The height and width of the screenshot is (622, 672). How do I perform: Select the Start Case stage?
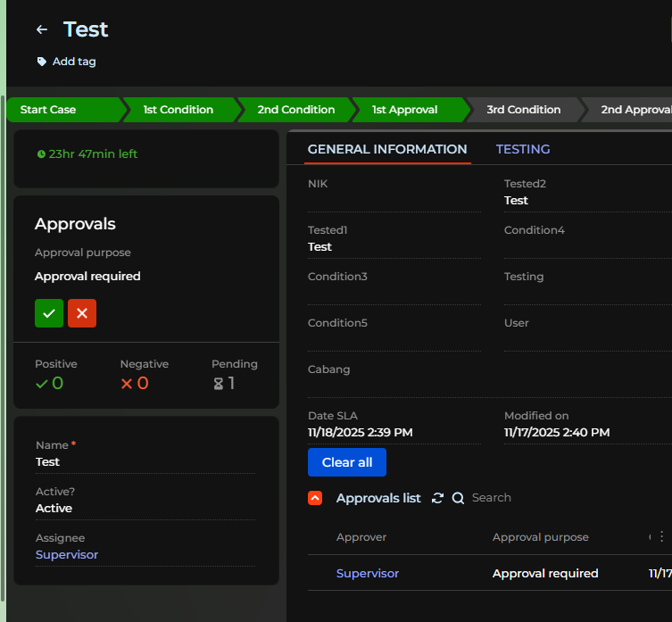click(x=48, y=110)
